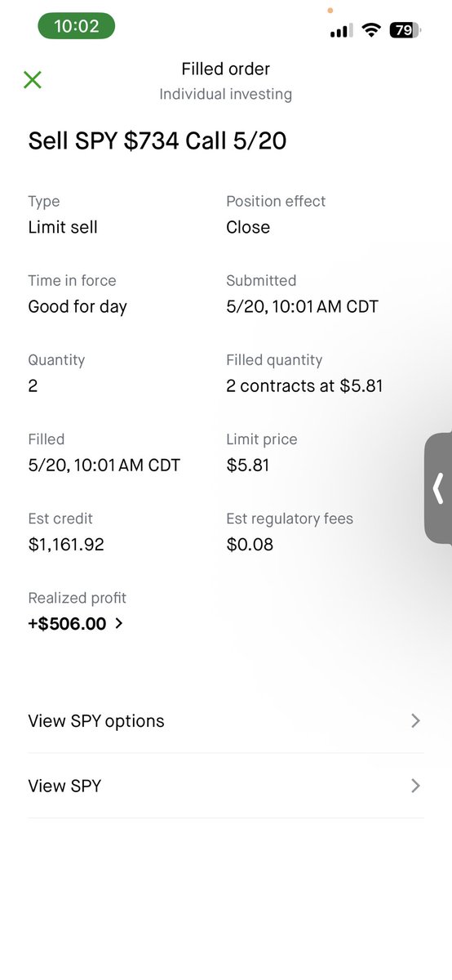Screen dimensions: 452x980
Task: Tap the chevron beside View SPY options
Action: coord(415,721)
